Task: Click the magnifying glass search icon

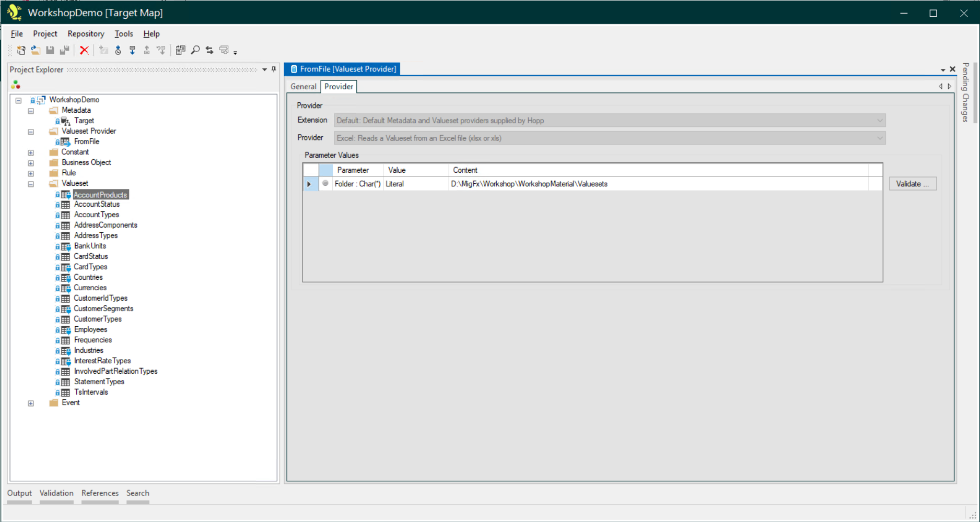Action: [x=195, y=50]
